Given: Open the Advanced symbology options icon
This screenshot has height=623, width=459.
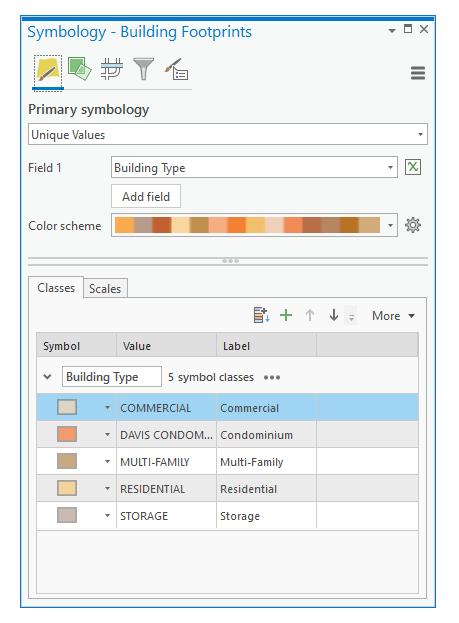Looking at the screenshot, I should point(176,69).
